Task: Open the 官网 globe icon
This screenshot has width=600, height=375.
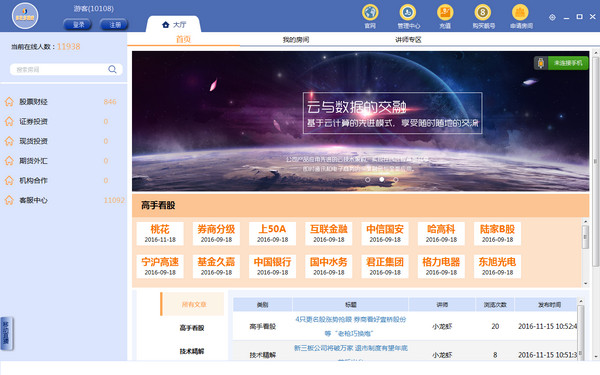Action: [370, 13]
